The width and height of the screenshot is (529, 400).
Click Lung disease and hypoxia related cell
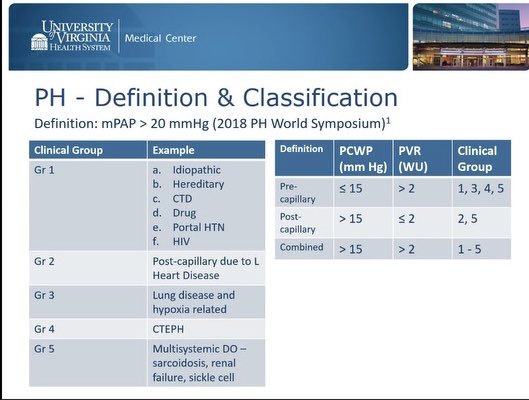pos(206,302)
